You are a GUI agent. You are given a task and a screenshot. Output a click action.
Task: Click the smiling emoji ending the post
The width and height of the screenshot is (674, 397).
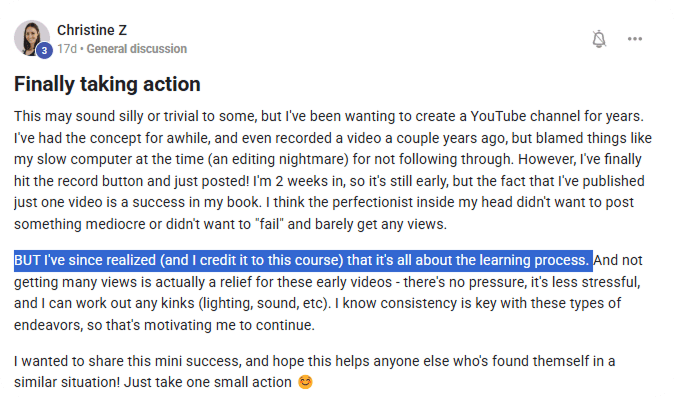(305, 382)
